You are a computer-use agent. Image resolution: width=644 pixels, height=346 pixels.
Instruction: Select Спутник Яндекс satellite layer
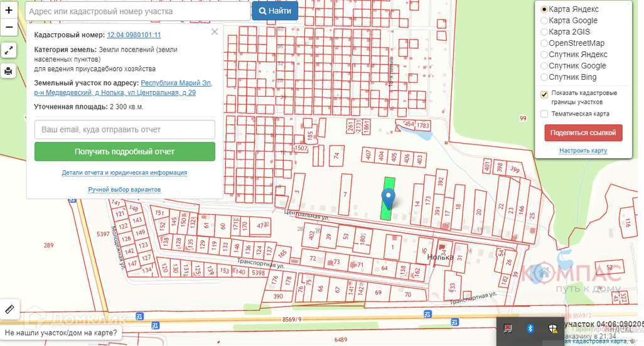544,54
